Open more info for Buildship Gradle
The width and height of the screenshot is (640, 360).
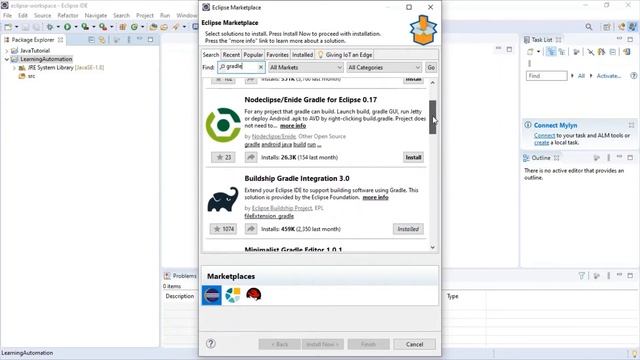click(375, 197)
